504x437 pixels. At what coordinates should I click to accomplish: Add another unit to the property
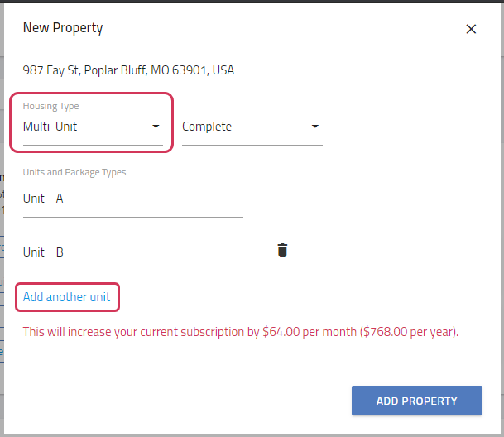tap(66, 297)
